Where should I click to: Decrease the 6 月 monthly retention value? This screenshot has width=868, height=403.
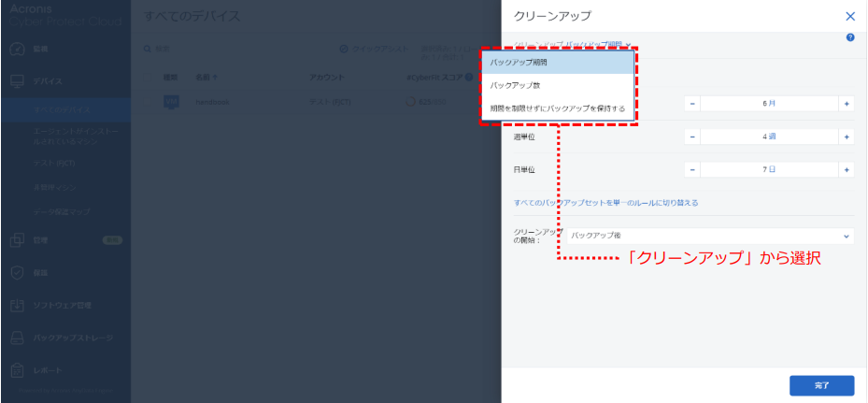pyautogui.click(x=692, y=103)
